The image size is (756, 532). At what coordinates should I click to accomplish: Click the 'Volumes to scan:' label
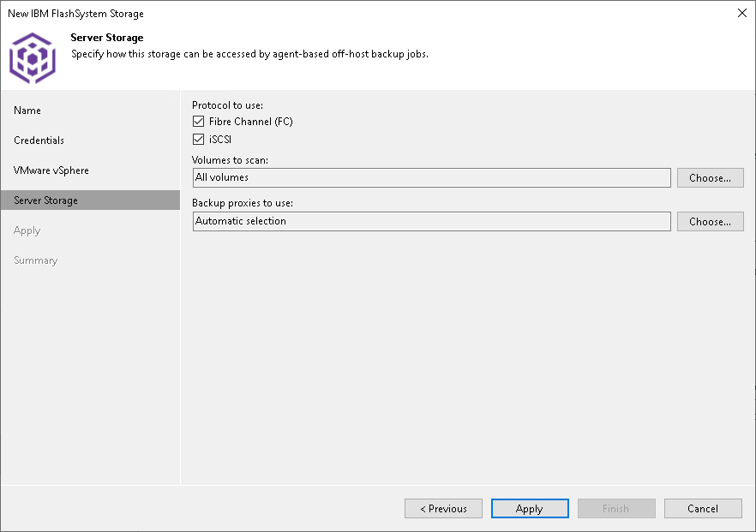click(230, 160)
